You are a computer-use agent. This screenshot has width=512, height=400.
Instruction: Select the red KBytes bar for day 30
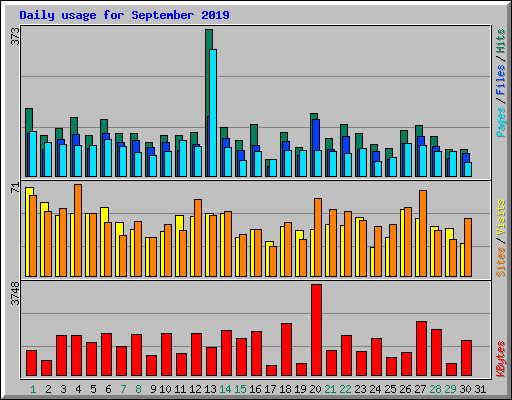(x=466, y=358)
